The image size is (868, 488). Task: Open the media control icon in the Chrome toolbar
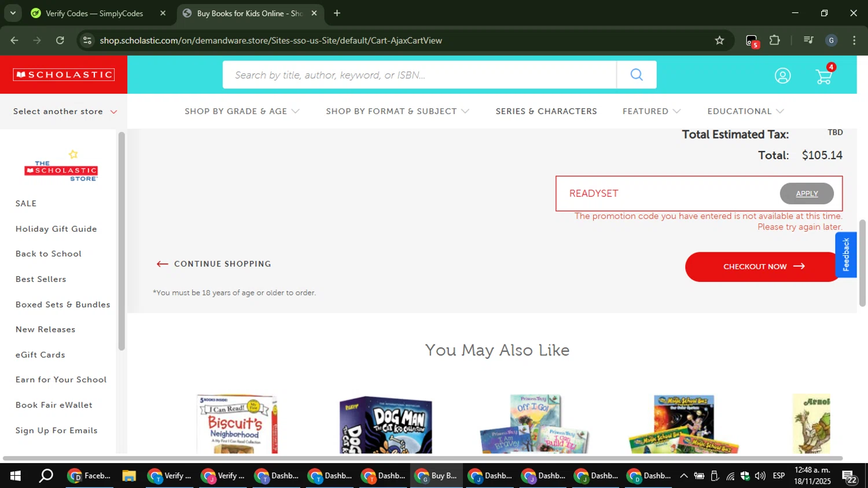[808, 40]
